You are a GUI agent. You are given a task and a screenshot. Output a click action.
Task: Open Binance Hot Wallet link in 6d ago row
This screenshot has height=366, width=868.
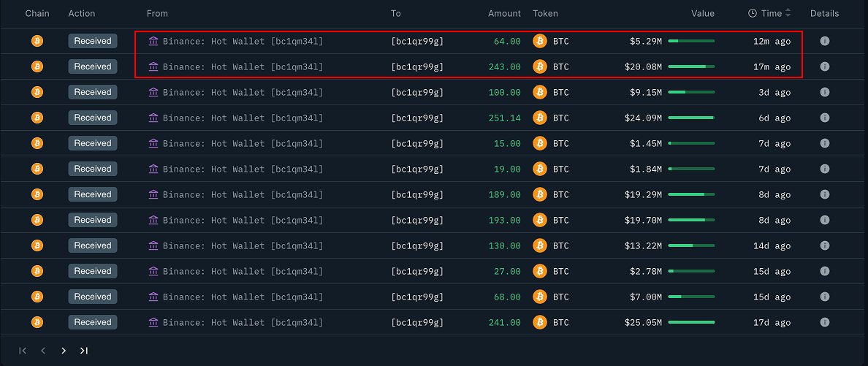point(243,118)
